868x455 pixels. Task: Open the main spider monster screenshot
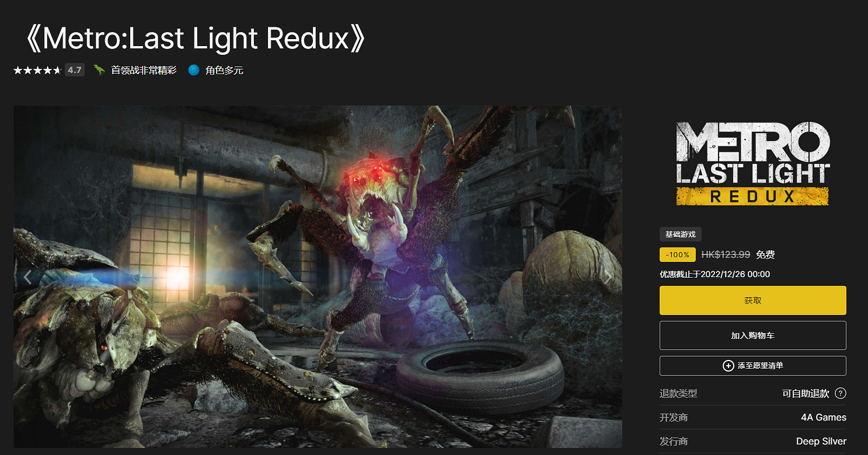pyautogui.click(x=318, y=276)
